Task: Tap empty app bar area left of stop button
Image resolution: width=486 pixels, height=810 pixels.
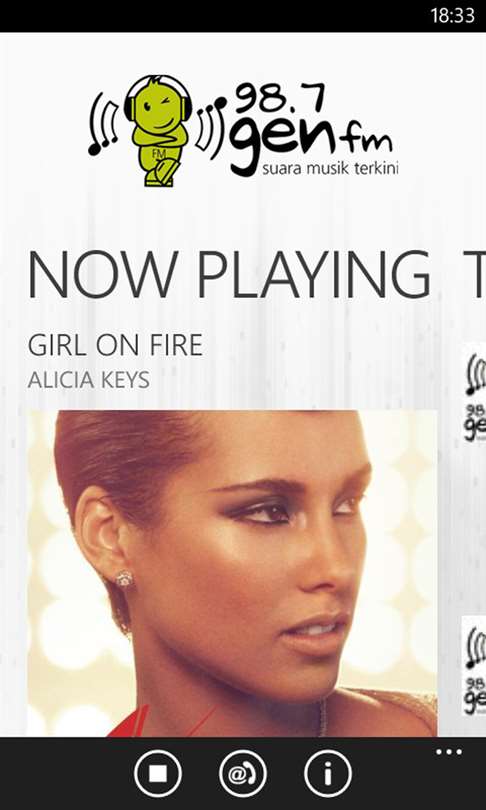Action: [65, 774]
